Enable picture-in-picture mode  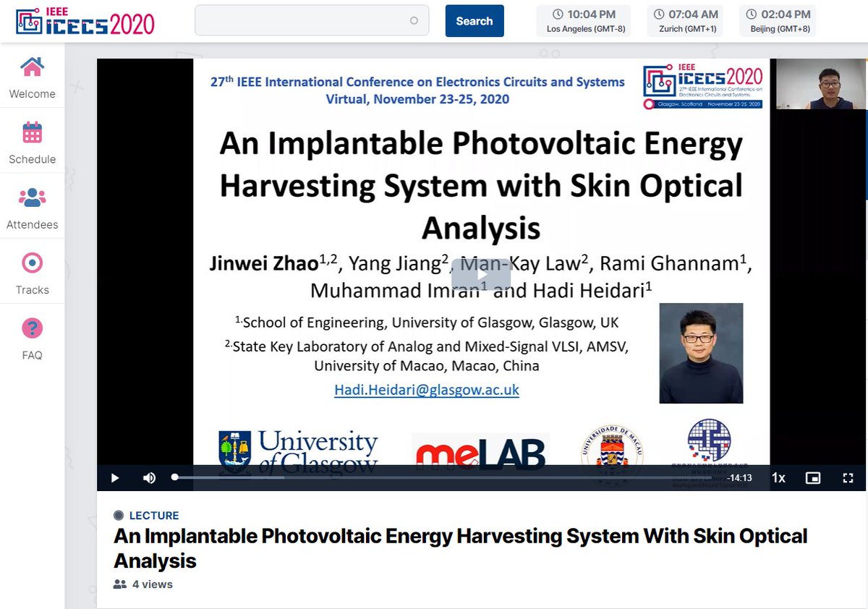tap(813, 477)
